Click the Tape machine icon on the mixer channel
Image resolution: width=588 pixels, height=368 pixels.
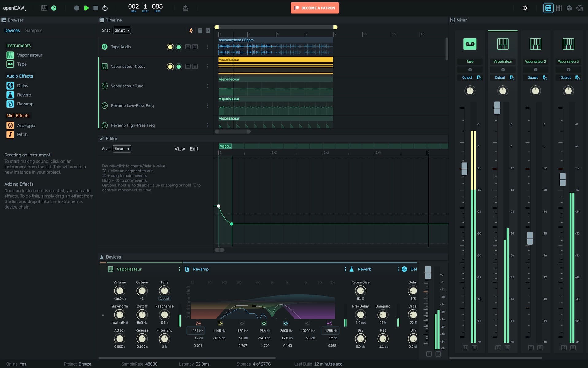pyautogui.click(x=470, y=44)
